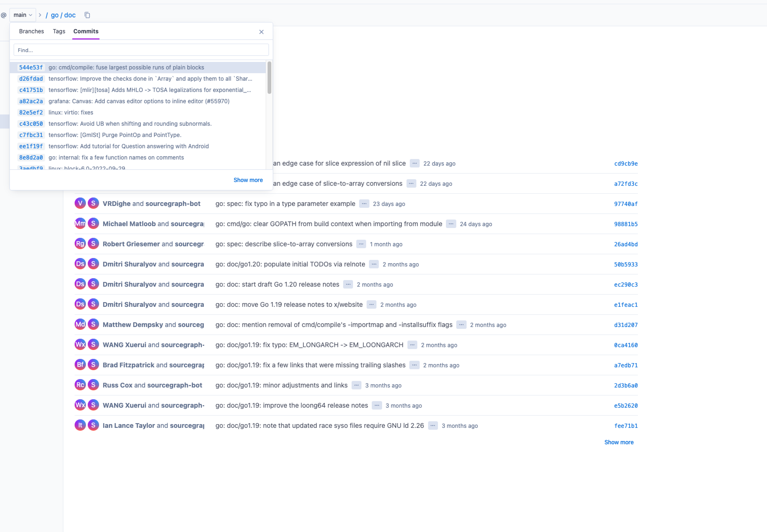Open the main revision dropdown
The image size is (767, 532).
23,15
